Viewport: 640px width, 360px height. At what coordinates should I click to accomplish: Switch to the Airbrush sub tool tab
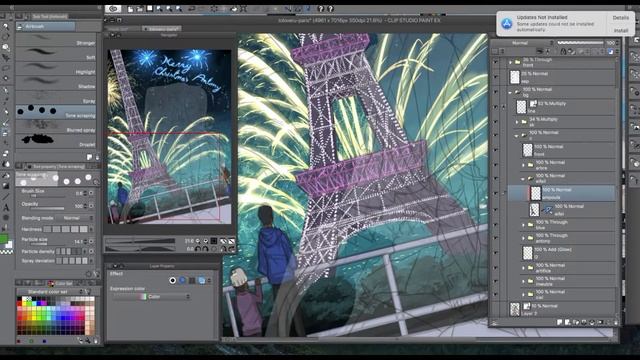(x=46, y=27)
